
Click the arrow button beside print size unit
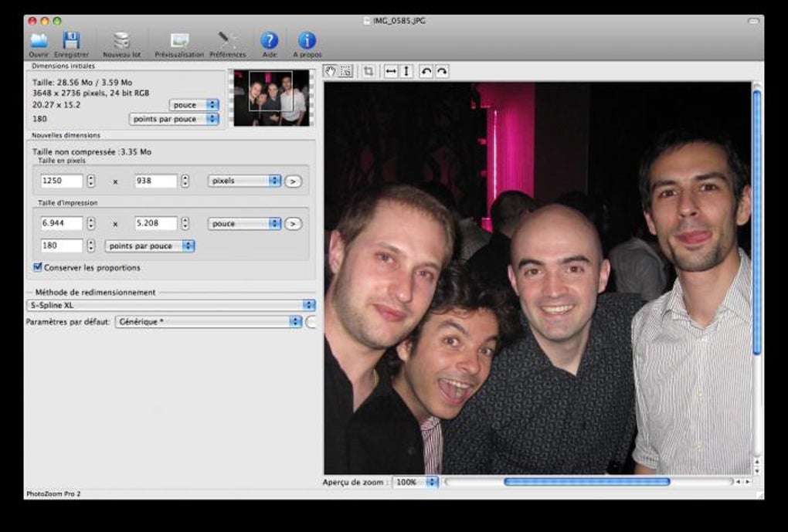tap(293, 223)
